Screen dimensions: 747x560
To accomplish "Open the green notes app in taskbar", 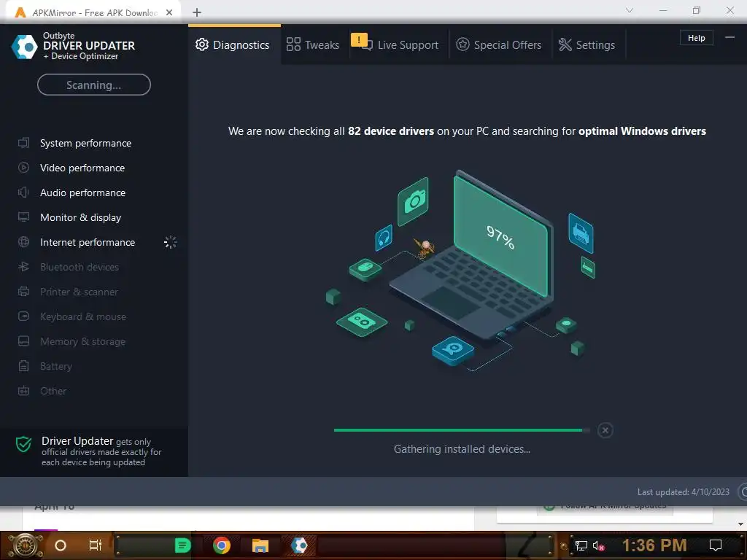I will click(x=183, y=545).
